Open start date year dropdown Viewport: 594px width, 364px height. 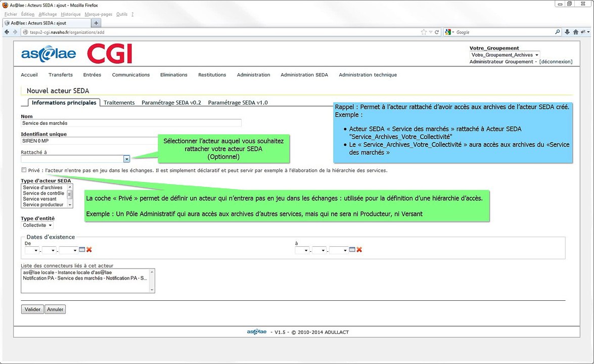tap(68, 250)
